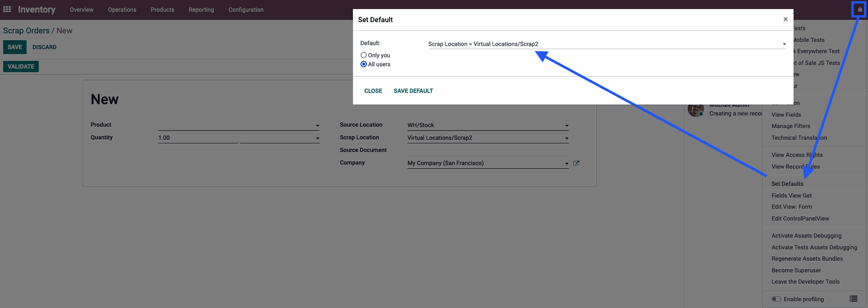868x308 pixels.
Task: Expand the Scrap Location dropdown arrow
Action: coord(566,138)
